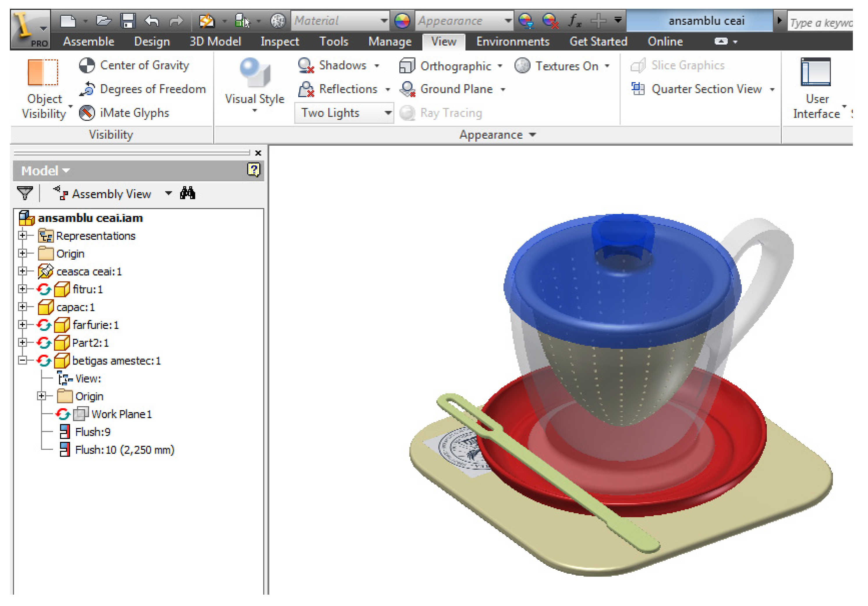The width and height of the screenshot is (868, 606).
Task: Open the Model browser help icon
Action: (x=254, y=170)
